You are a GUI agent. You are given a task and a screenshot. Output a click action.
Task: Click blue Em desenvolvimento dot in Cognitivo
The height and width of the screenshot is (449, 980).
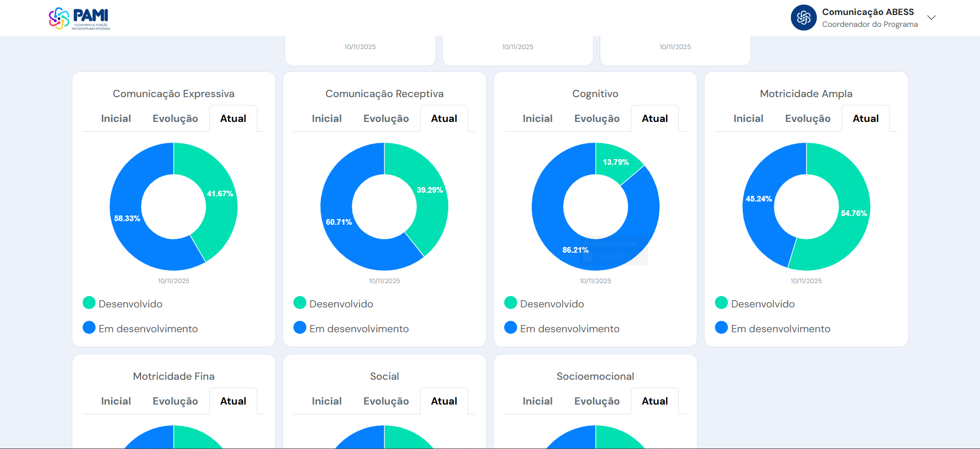coord(510,328)
